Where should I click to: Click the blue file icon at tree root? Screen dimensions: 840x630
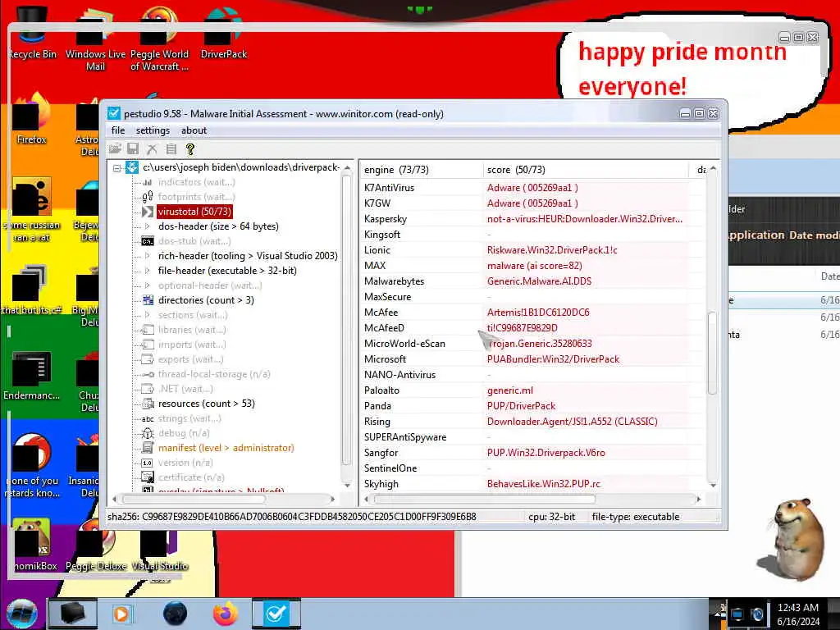pos(132,167)
